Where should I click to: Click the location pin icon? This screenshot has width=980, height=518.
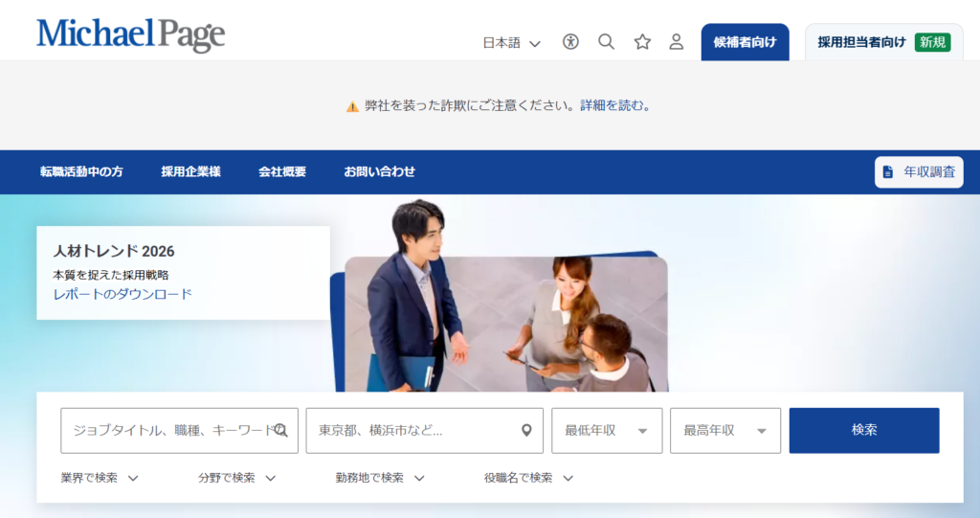tap(527, 431)
